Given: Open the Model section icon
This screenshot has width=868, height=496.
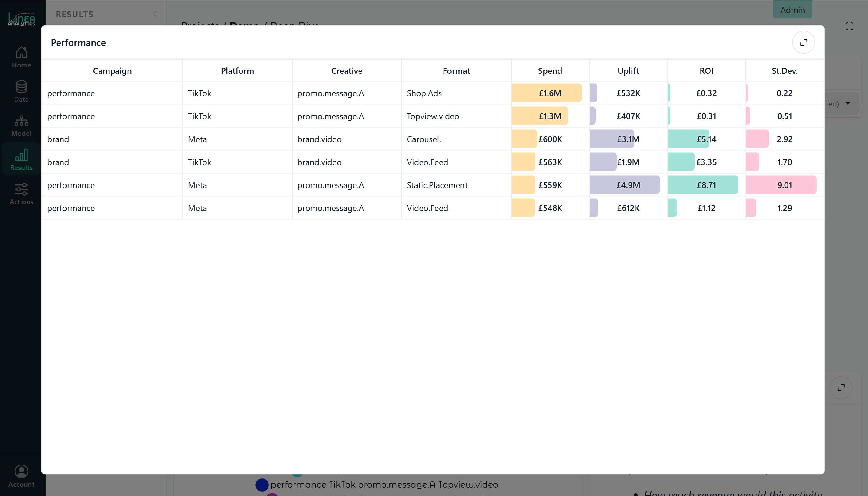Looking at the screenshot, I should pyautogui.click(x=21, y=125).
